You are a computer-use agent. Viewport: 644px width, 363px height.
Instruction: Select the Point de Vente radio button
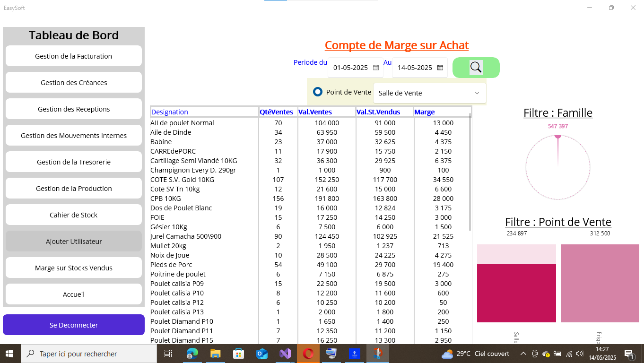click(318, 92)
